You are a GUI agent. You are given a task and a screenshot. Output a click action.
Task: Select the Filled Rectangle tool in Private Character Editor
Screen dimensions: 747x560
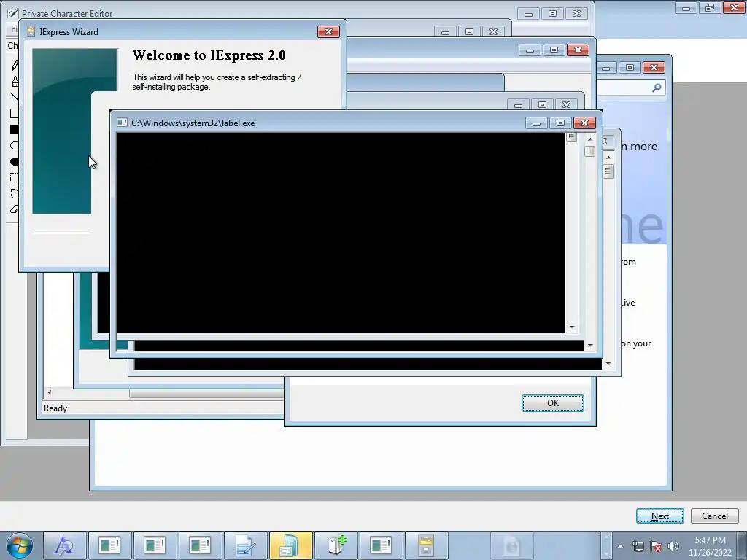click(15, 129)
